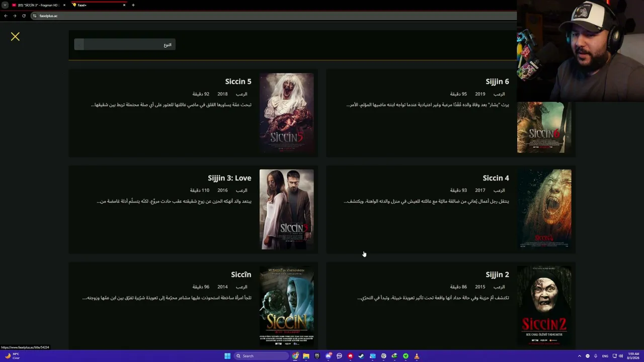Open the Windows Start menu
Screen dimensions: 644x362
click(227, 356)
